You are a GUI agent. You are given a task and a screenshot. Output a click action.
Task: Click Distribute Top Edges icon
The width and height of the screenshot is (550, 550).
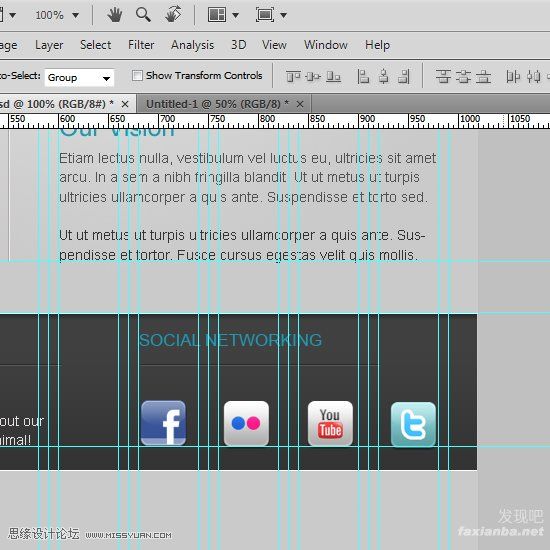pos(443,76)
